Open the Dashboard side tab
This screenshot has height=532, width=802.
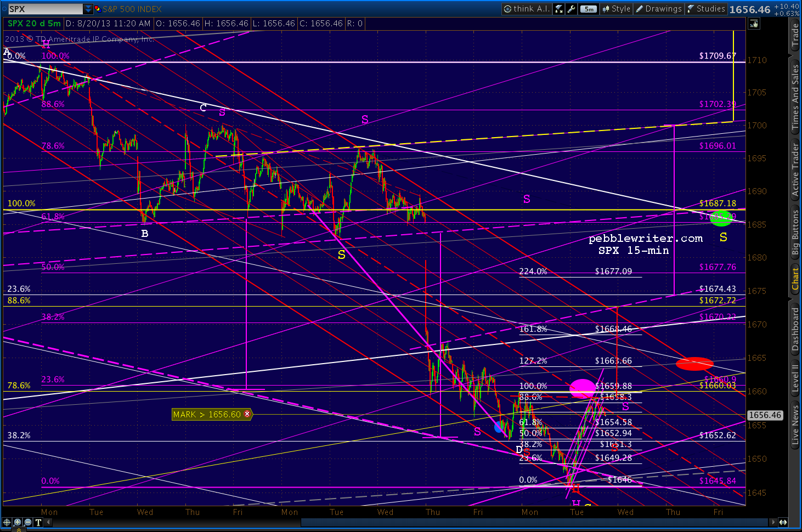795,329
